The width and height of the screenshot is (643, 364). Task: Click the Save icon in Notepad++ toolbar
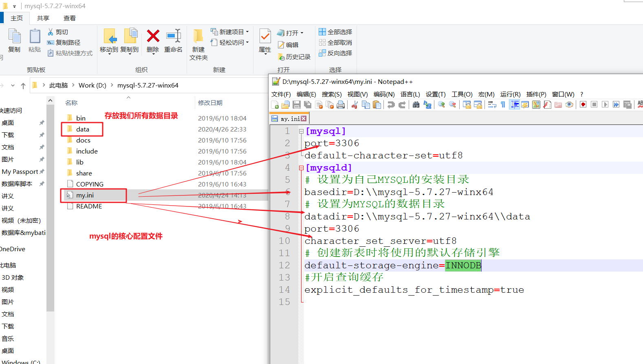click(x=297, y=105)
